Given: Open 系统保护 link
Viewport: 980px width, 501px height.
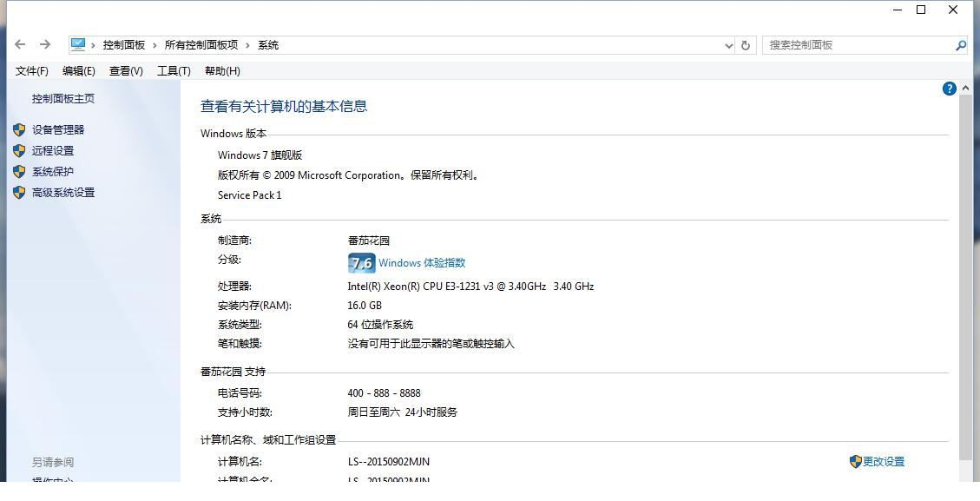Looking at the screenshot, I should click(x=53, y=171).
